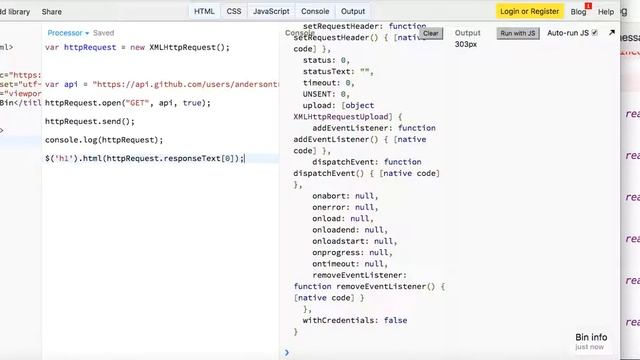Viewport: 640px width, 360px height.
Task: Click the 'var httpRequest = new XMLHttpRequest();' line
Action: [x=138, y=47]
